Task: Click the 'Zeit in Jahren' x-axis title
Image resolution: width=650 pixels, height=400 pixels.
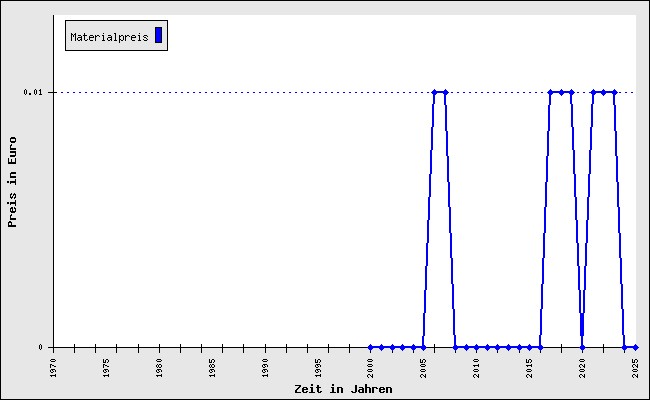Action: pyautogui.click(x=343, y=388)
